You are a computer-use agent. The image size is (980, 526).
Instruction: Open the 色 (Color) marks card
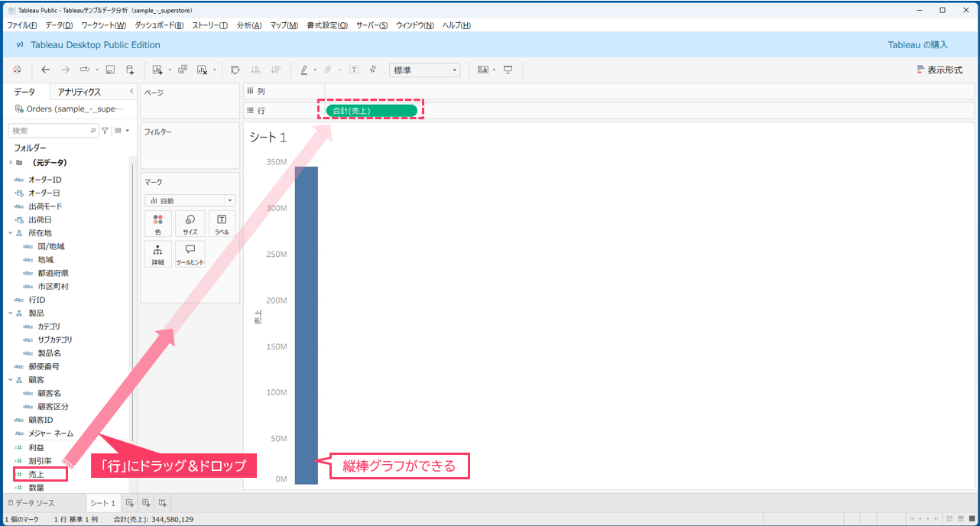click(x=158, y=223)
